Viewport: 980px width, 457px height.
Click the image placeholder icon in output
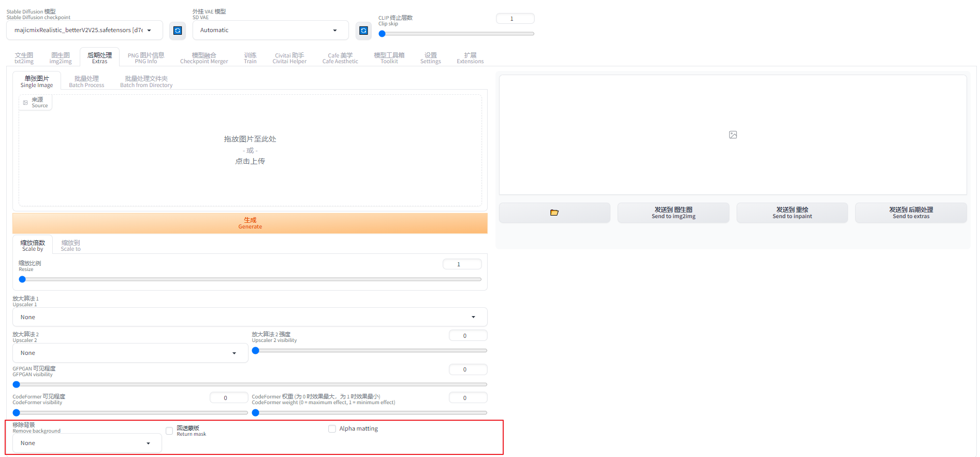(733, 135)
